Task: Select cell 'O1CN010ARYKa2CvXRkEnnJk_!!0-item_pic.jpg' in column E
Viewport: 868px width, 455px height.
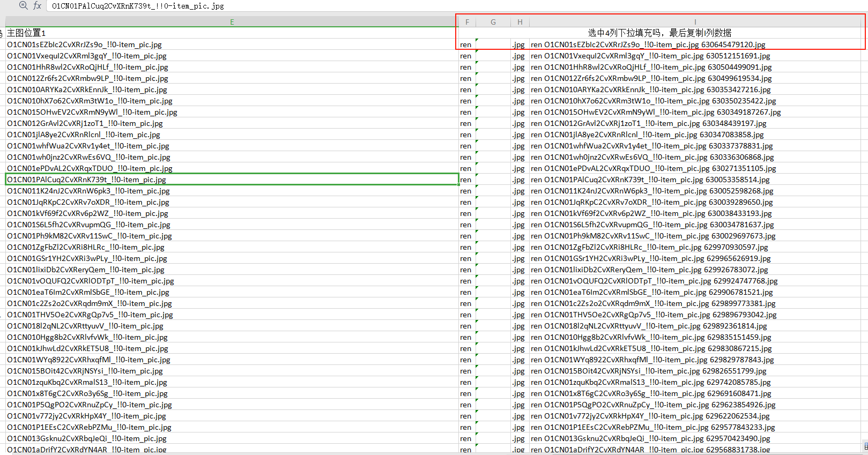Action: [x=232, y=89]
